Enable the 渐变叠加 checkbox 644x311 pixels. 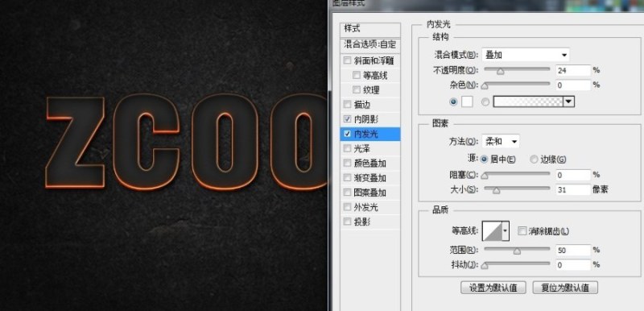(348, 178)
